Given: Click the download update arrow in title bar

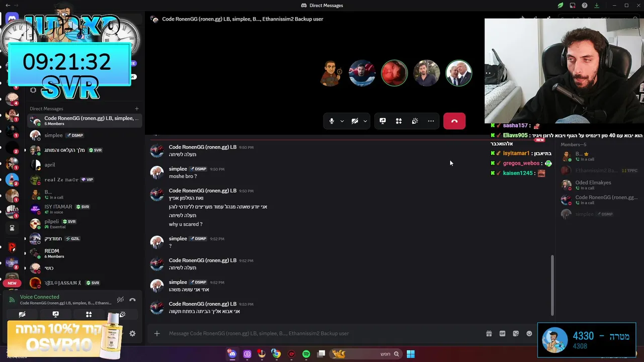Looking at the screenshot, I should click(x=596, y=6).
